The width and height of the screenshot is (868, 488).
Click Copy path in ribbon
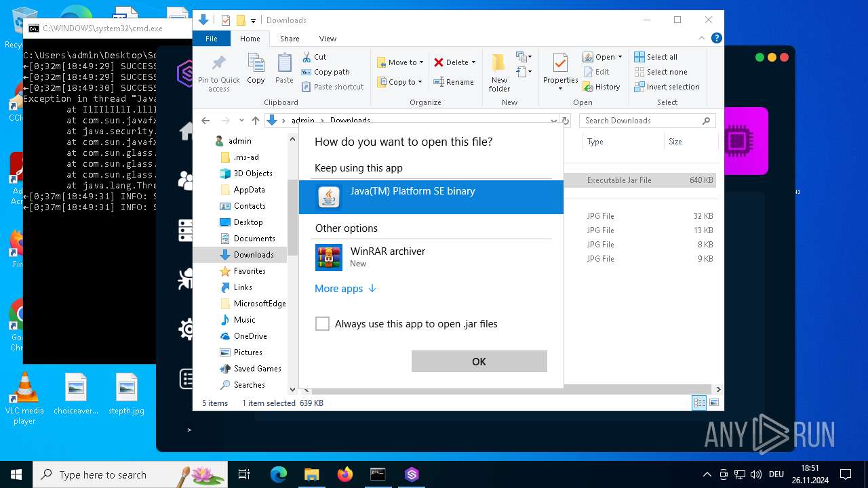tap(325, 72)
